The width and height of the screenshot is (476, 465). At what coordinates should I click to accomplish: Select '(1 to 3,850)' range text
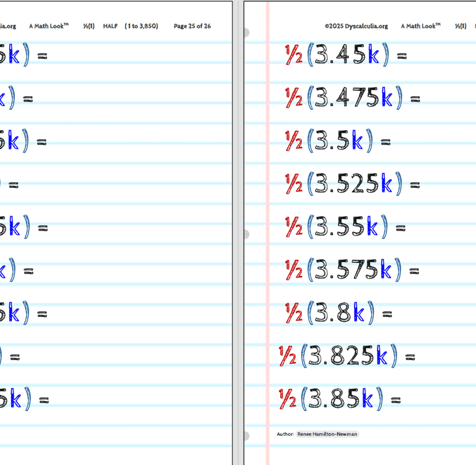point(141,26)
